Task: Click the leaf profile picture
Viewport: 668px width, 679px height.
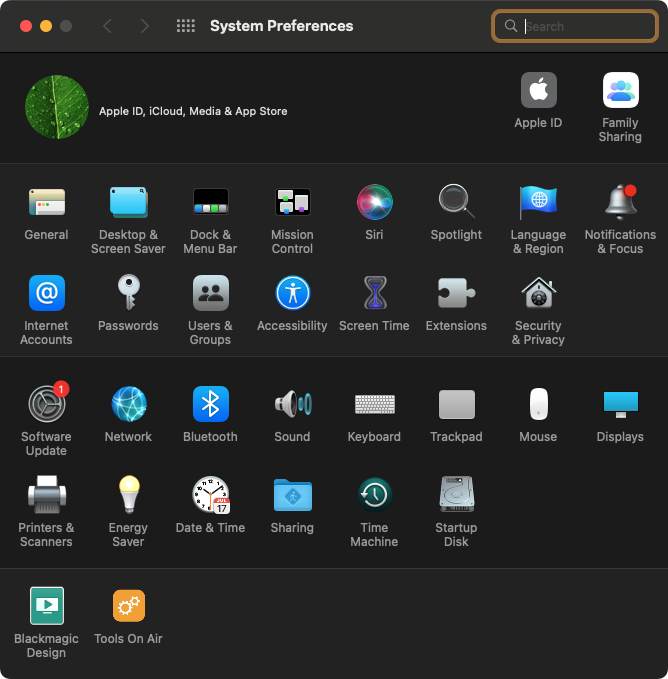Action: click(x=57, y=107)
